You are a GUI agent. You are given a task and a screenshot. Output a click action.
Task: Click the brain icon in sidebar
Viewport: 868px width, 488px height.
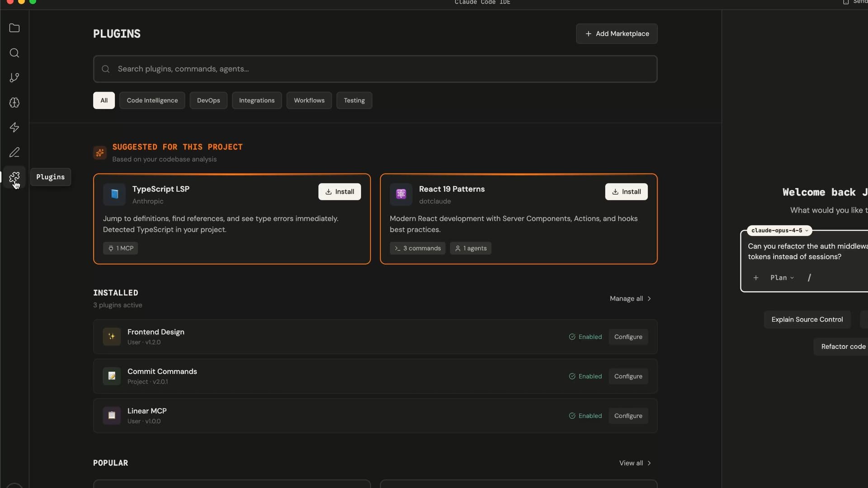[x=14, y=103]
